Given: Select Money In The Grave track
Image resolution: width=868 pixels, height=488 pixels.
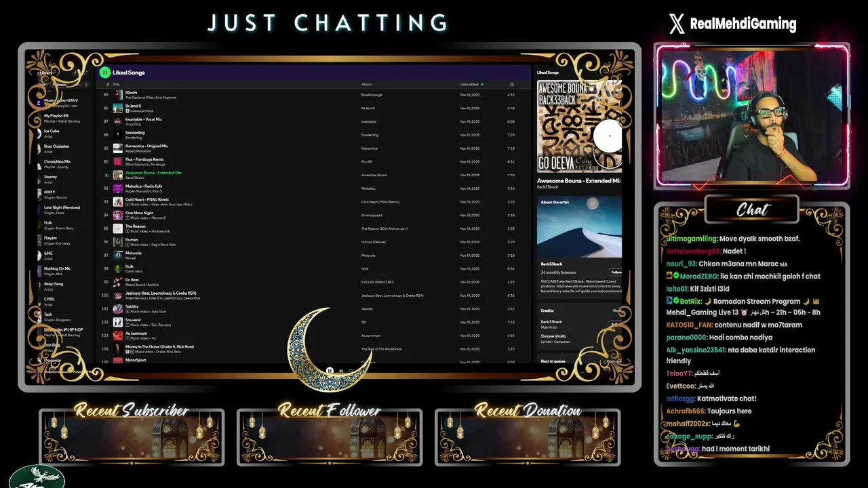Looking at the screenshot, I should click(x=160, y=346).
